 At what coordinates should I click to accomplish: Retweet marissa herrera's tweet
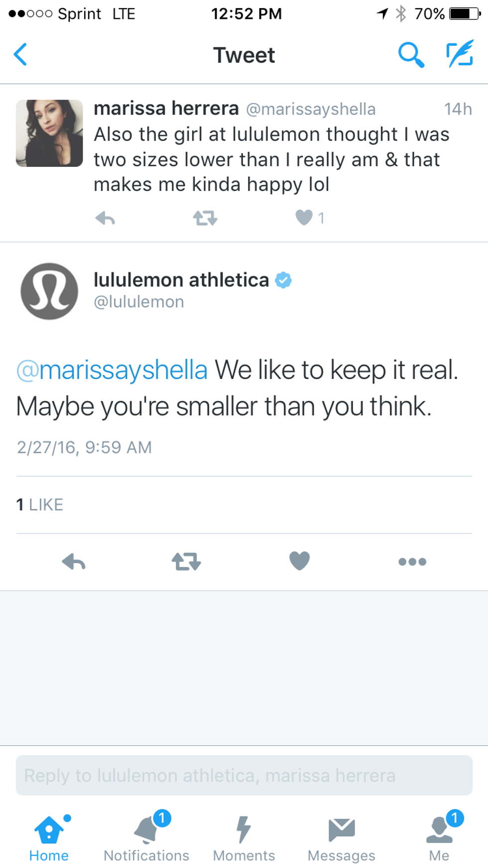pyautogui.click(x=205, y=218)
